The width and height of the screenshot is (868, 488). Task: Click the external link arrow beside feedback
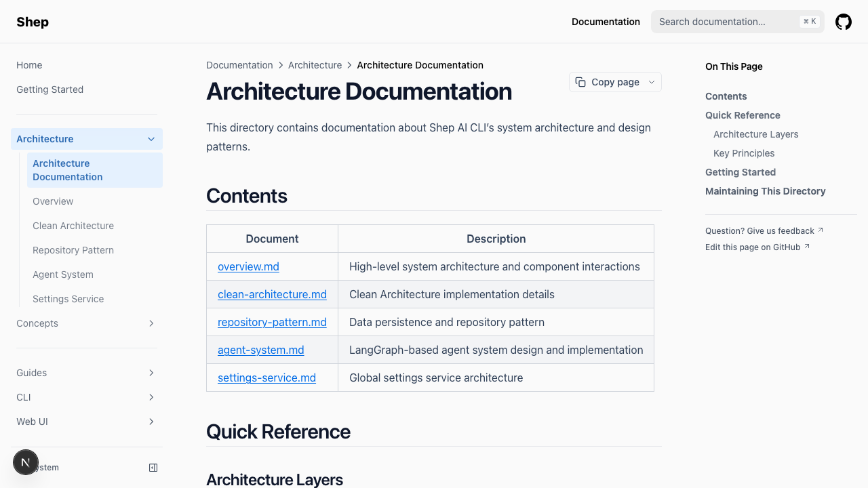[x=821, y=230]
